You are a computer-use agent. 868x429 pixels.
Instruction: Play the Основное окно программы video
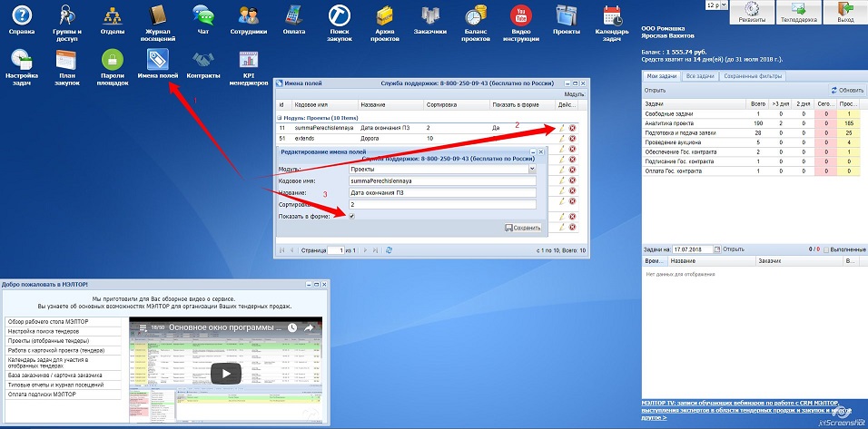[x=226, y=373]
